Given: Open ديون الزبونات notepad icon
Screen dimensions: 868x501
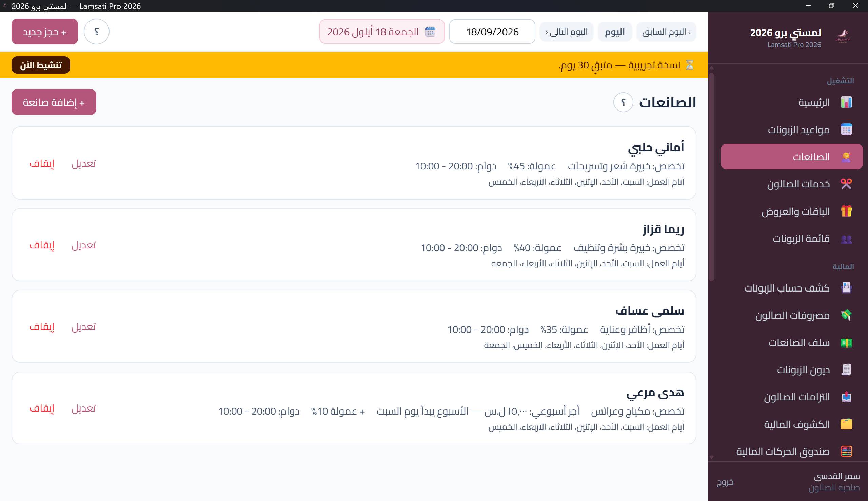Looking at the screenshot, I should [x=846, y=370].
